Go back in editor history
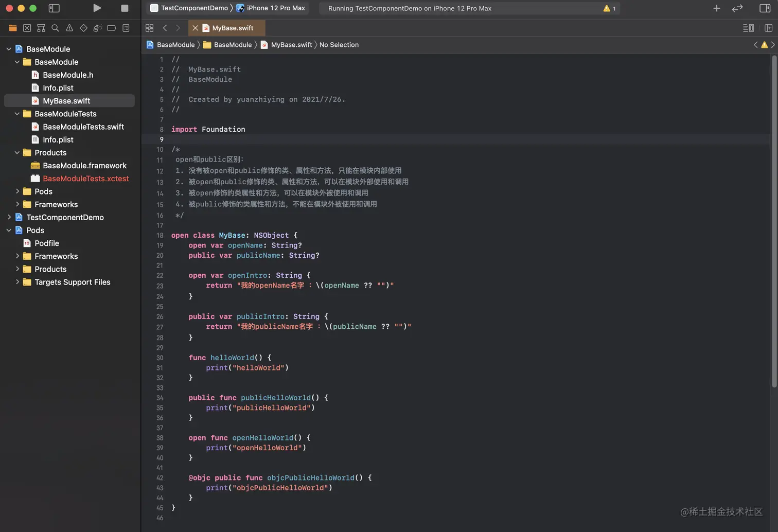The height and width of the screenshot is (532, 778). click(x=165, y=28)
